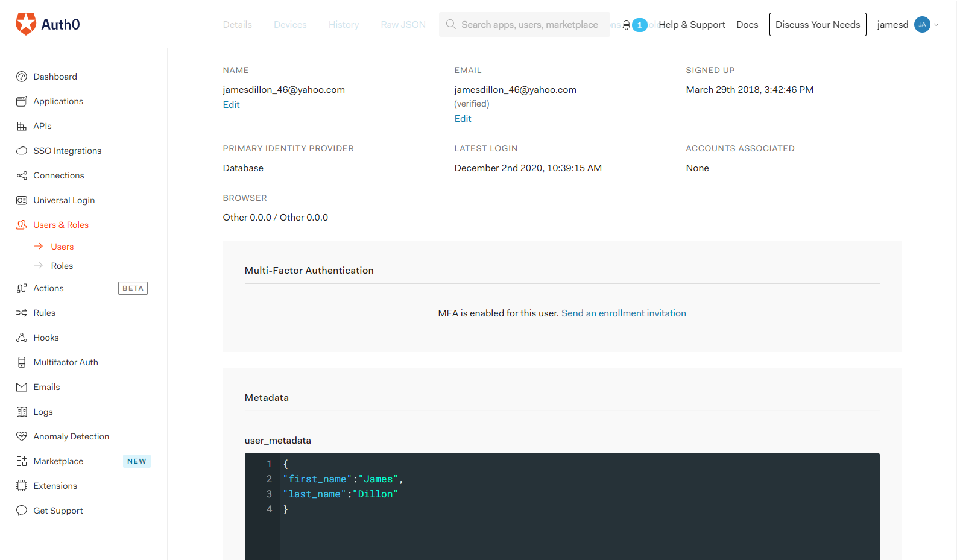The width and height of the screenshot is (957, 560).
Task: Click the Actions flow icon
Action: (x=22, y=288)
